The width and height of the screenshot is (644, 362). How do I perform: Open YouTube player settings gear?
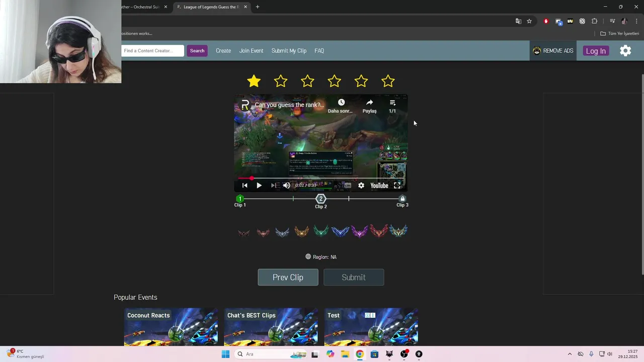(x=361, y=186)
